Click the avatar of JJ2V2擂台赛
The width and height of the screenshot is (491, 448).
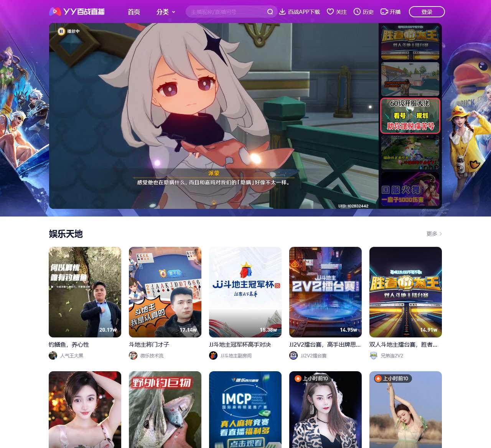[293, 355]
